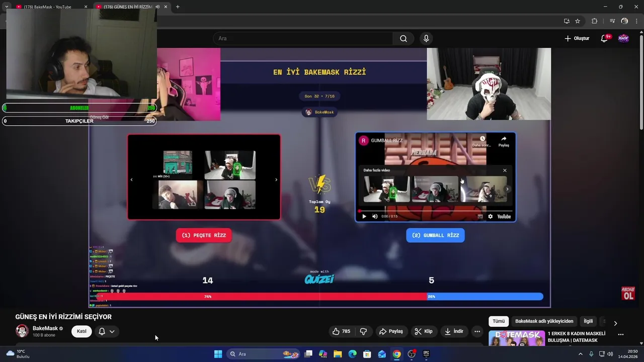Click the 100 B abone subscriber count
The image size is (644, 362).
44,335
